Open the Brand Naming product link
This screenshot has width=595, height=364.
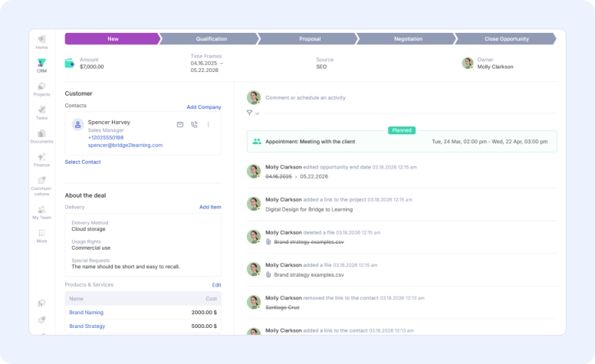coord(86,313)
